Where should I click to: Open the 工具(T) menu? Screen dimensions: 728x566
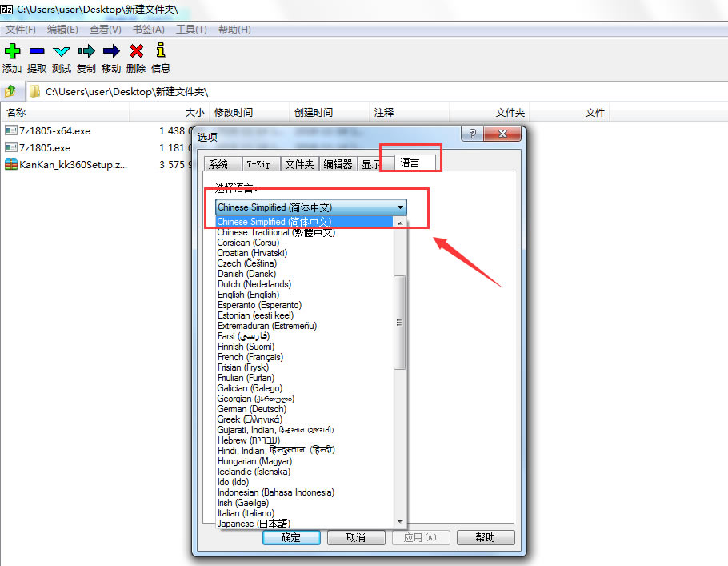(189, 29)
